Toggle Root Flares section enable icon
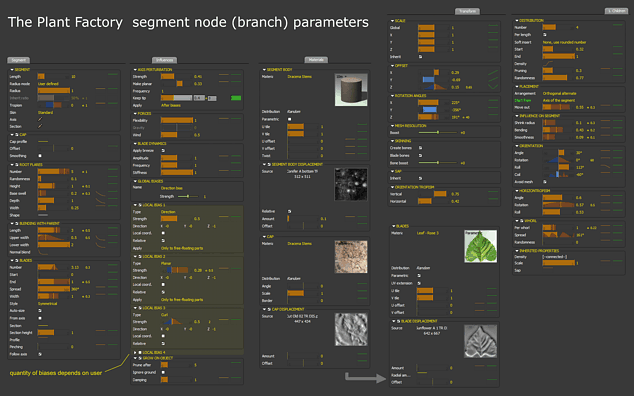The width and height of the screenshot is (634, 396). click(17, 165)
